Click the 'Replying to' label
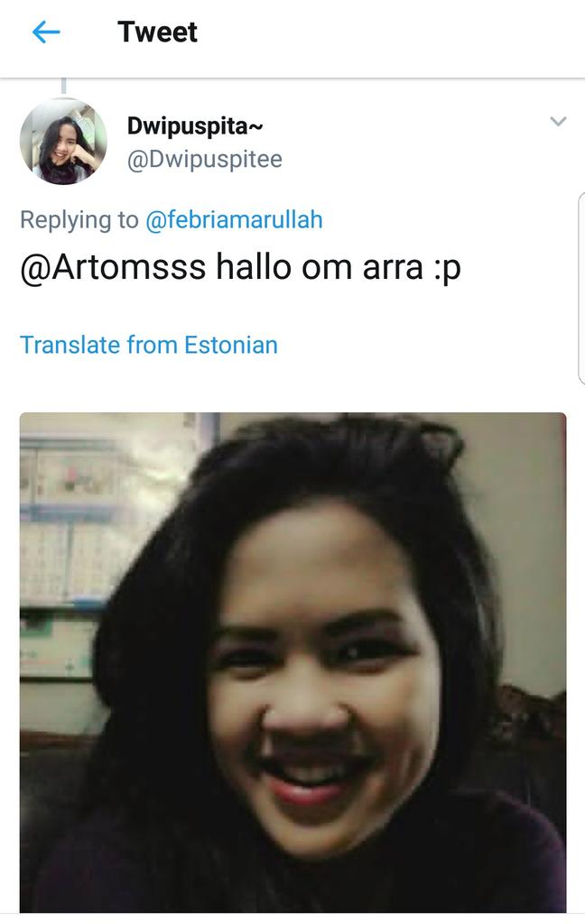This screenshot has width=585, height=924. coord(79,220)
